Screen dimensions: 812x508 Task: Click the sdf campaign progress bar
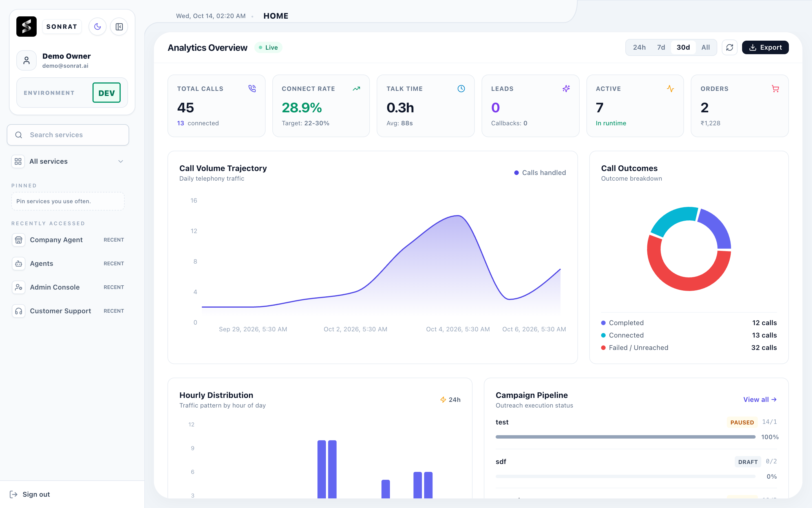(x=625, y=476)
